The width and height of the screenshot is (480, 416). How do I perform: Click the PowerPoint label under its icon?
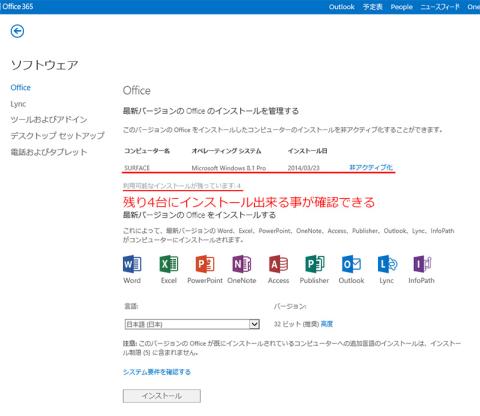click(205, 280)
